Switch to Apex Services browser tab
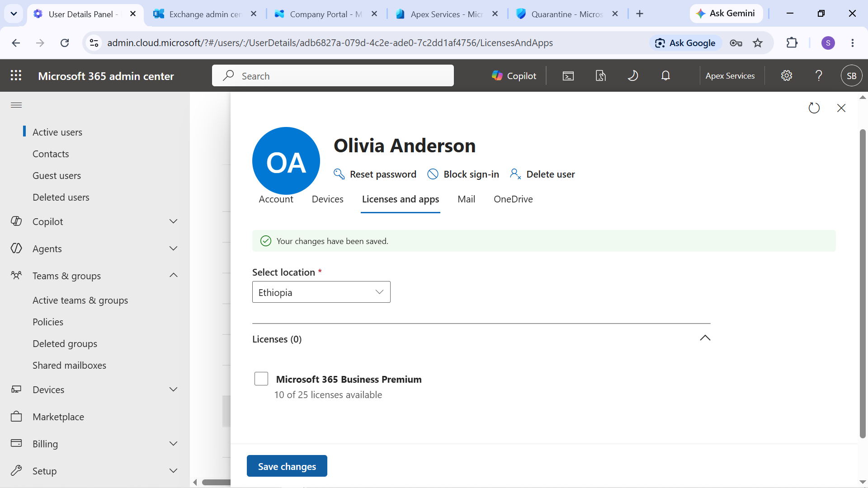Screen dimensions: 868x488 coord(446,14)
